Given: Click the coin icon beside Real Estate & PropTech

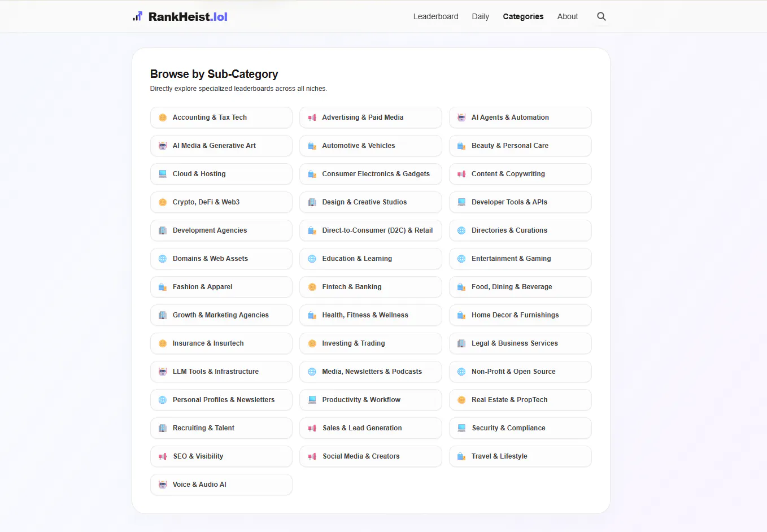Looking at the screenshot, I should (x=461, y=400).
